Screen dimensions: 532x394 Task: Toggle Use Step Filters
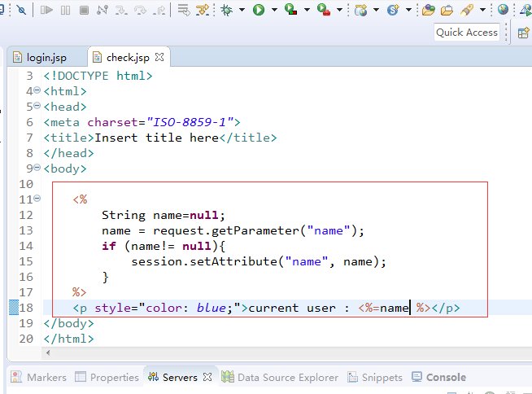coord(202,10)
